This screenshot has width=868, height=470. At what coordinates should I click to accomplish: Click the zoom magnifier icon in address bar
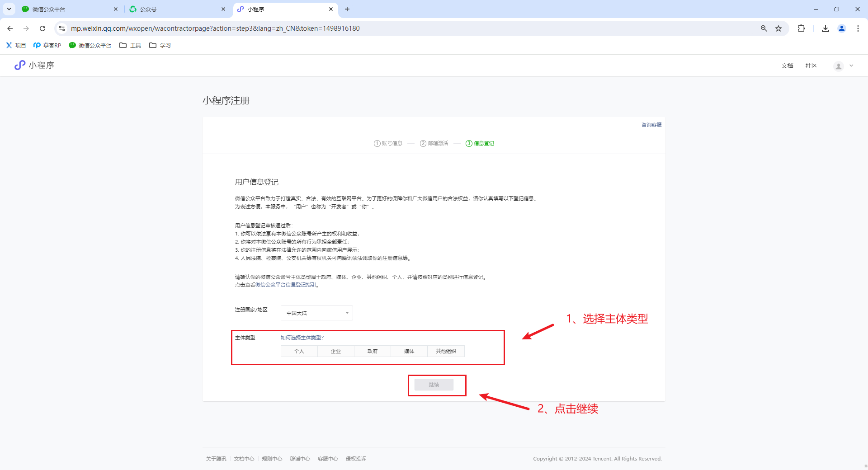tap(764, 28)
